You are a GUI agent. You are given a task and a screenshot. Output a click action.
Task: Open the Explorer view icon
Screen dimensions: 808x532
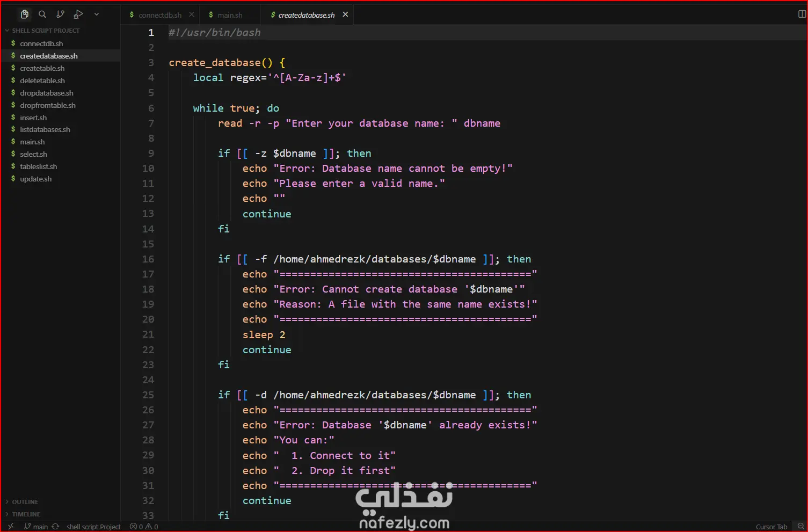[25, 14]
